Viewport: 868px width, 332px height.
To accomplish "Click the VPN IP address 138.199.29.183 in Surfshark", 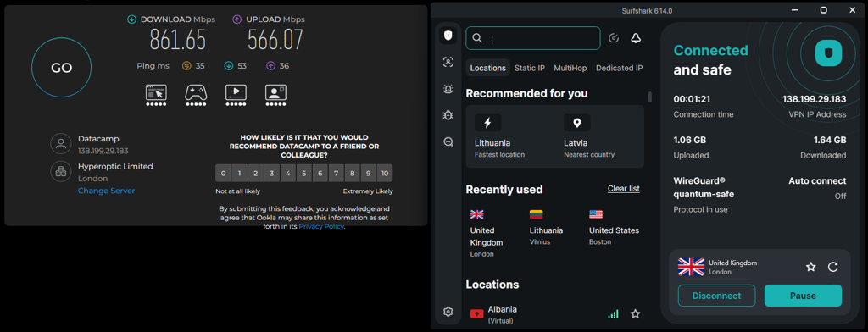I will [x=814, y=99].
